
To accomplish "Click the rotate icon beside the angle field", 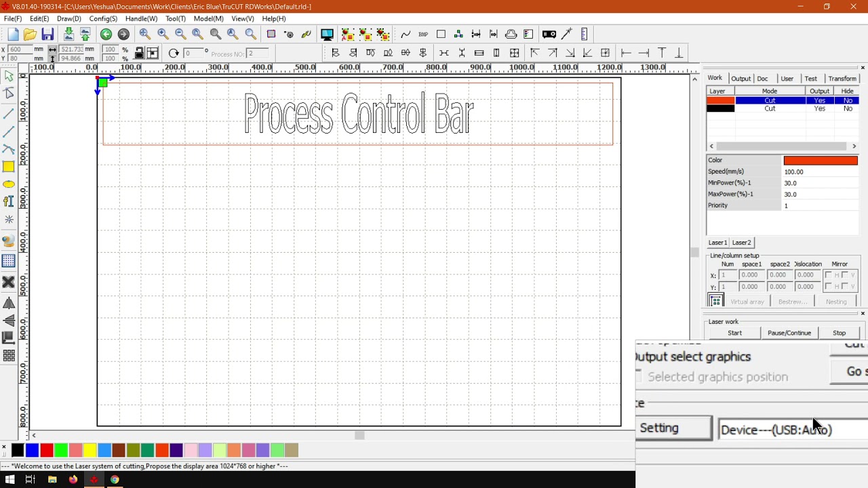I will coord(174,53).
